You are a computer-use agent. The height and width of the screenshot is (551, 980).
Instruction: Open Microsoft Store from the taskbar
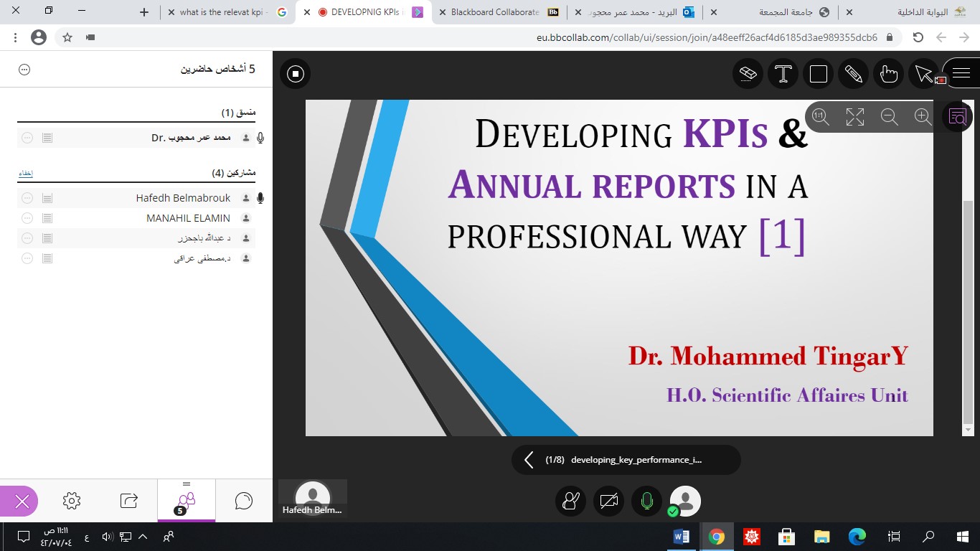pyautogui.click(x=787, y=537)
